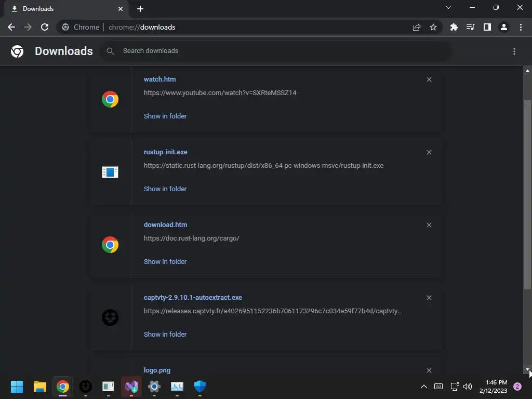The height and width of the screenshot is (399, 532).
Task: Show watch.htm in folder
Action: coord(165,116)
